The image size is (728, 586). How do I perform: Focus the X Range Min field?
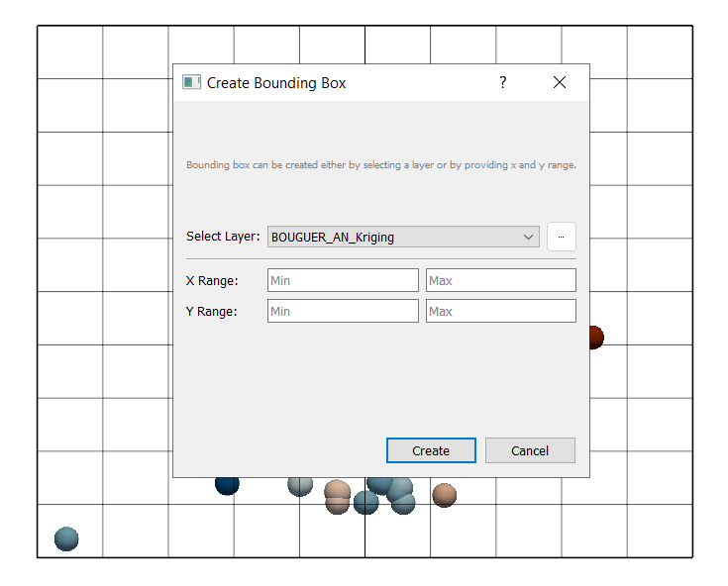click(343, 281)
